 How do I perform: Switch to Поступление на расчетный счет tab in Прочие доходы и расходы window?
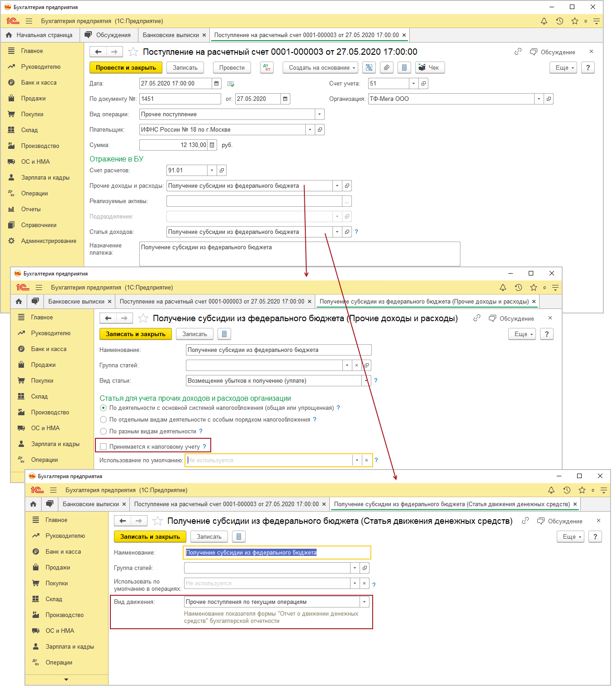[212, 302]
